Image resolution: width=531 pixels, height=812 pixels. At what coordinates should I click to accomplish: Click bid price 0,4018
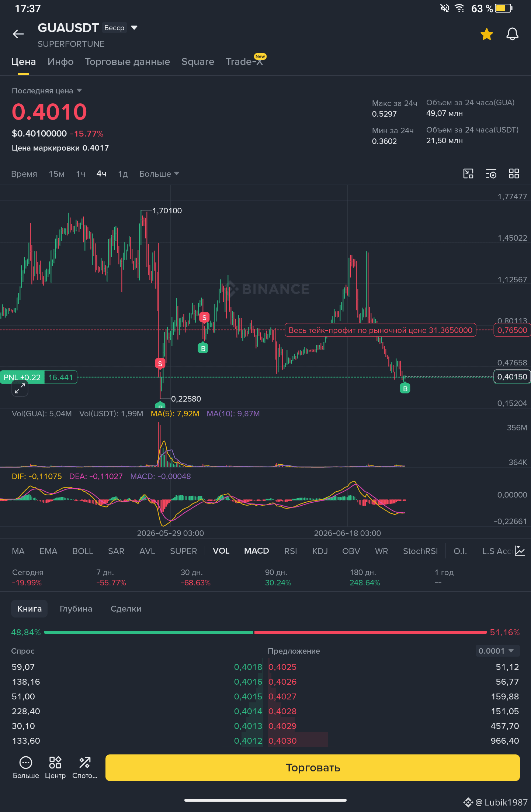pos(248,667)
